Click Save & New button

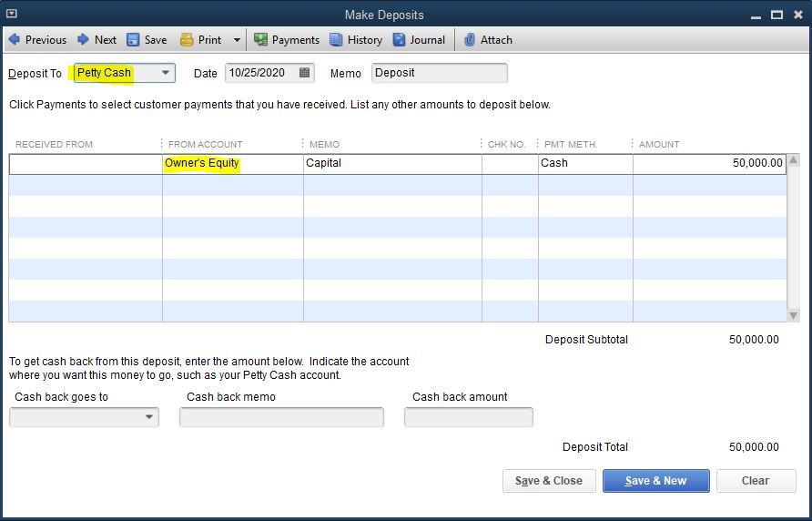(656, 481)
